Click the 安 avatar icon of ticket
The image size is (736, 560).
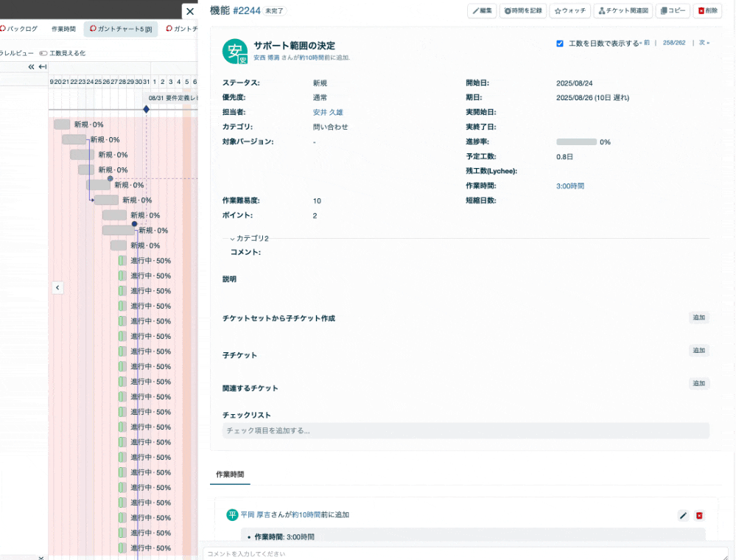pos(235,51)
